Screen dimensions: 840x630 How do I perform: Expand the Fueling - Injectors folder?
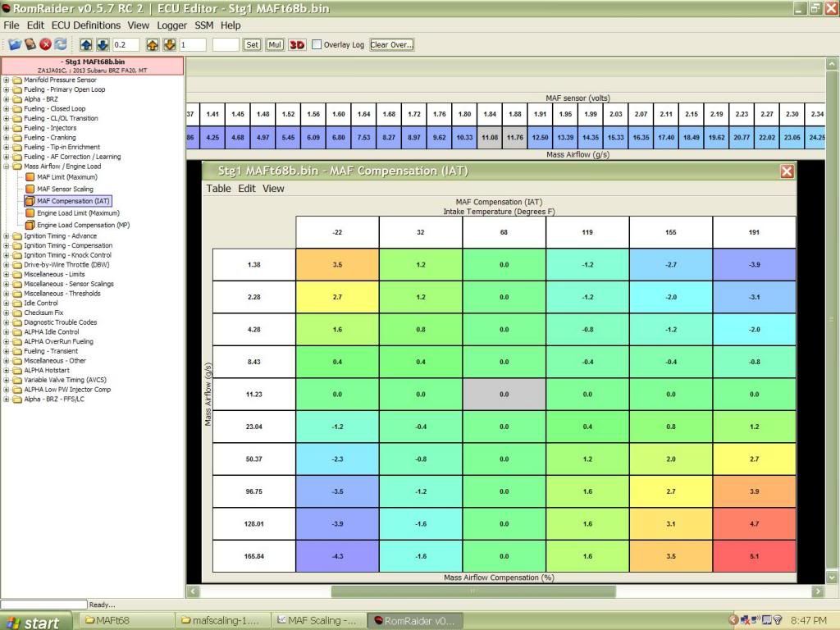point(7,128)
